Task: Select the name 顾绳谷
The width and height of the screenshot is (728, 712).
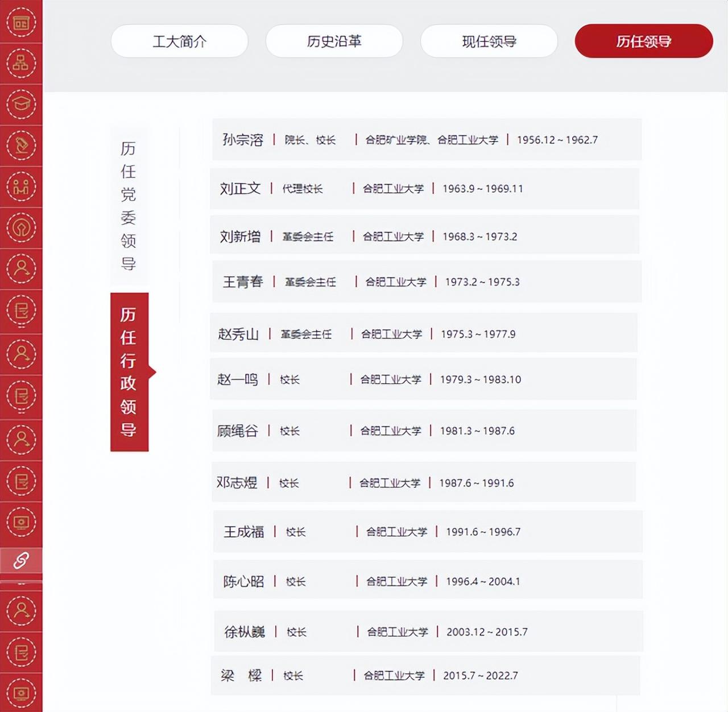Action: click(238, 431)
